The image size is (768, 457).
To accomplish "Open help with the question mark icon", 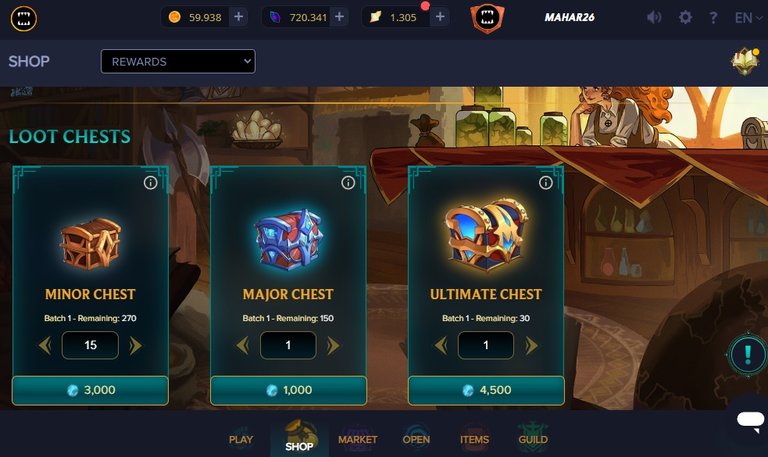I will 713,18.
